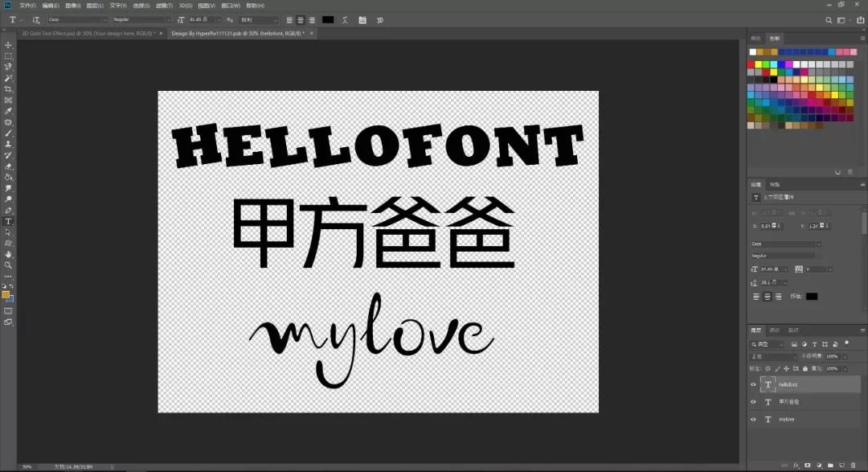Viewport: 868px width, 472px height.
Task: Toggle Quick Mask mode
Action: coord(8,311)
